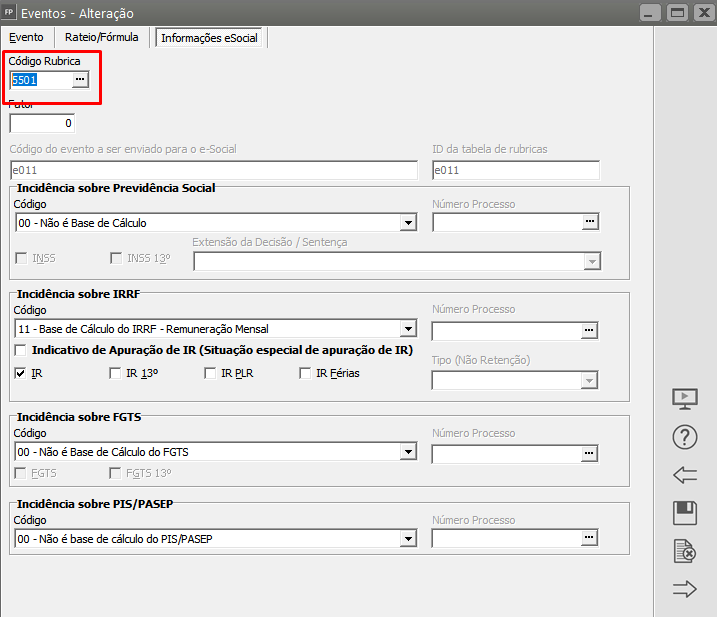Viewport: 717px width, 617px height.
Task: Toggle the FGTS checkbox
Action: pyautogui.click(x=20, y=473)
